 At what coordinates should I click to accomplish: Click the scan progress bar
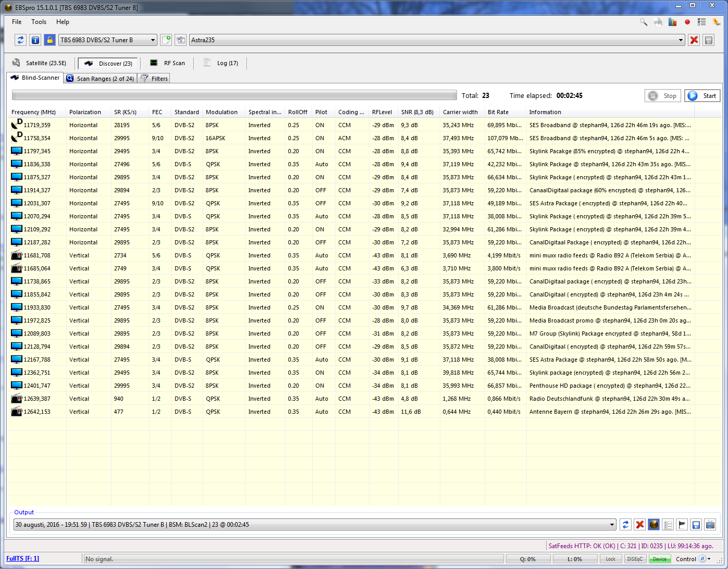pos(235,95)
